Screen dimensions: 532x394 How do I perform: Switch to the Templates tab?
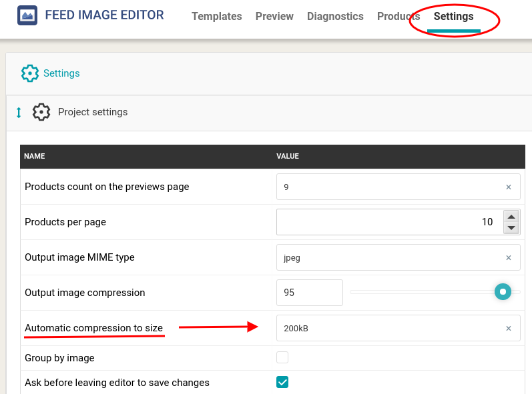coord(216,16)
